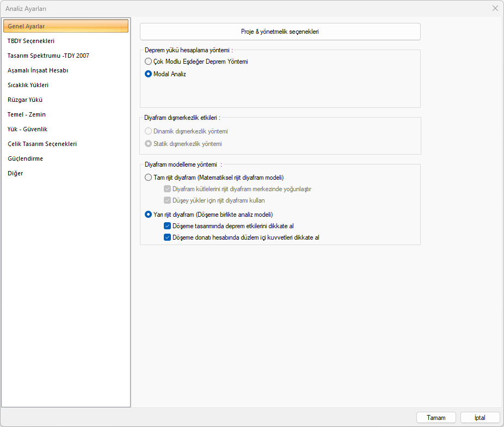
Task: Open Sıcaklık Yükleri settings
Action: tap(28, 85)
